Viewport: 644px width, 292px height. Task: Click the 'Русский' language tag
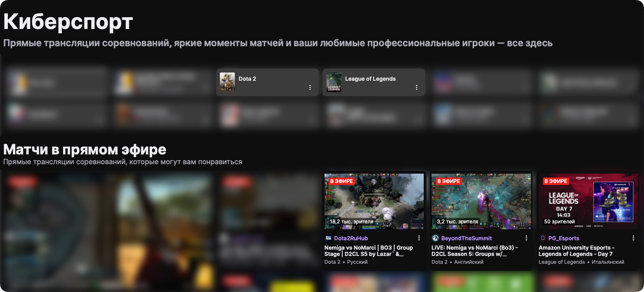pyautogui.click(x=357, y=262)
